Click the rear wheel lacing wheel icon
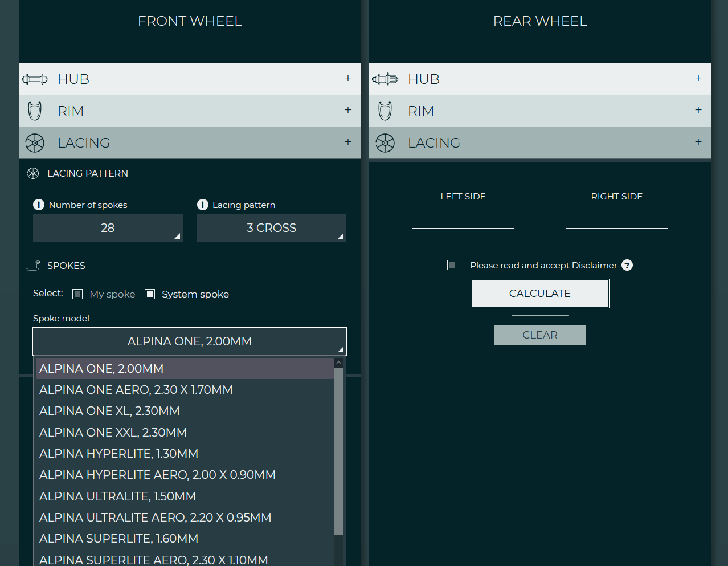Screen dimensions: 728x566 point(385,143)
